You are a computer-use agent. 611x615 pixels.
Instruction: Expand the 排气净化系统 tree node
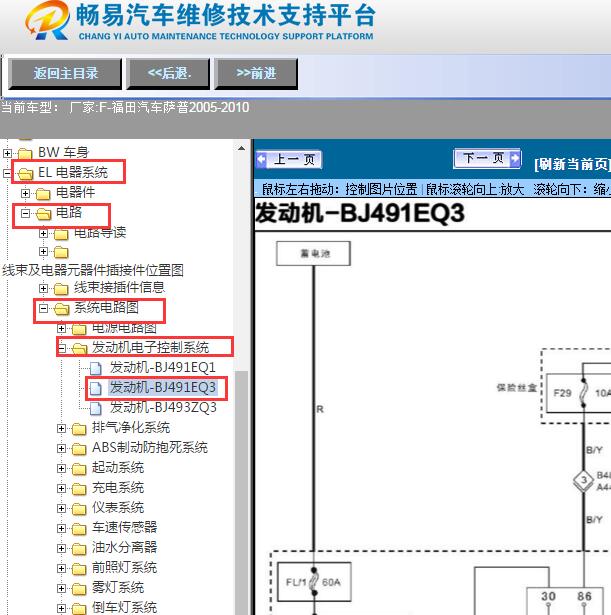[62, 428]
